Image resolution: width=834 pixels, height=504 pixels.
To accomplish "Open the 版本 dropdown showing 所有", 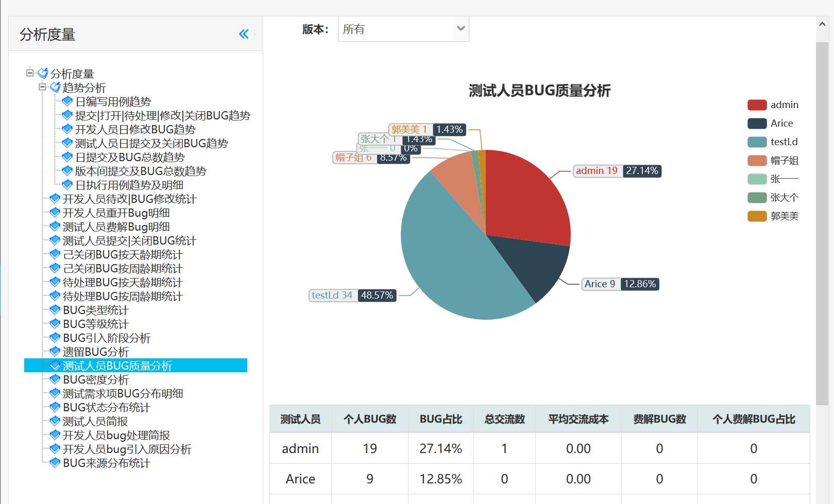I will click(x=403, y=29).
